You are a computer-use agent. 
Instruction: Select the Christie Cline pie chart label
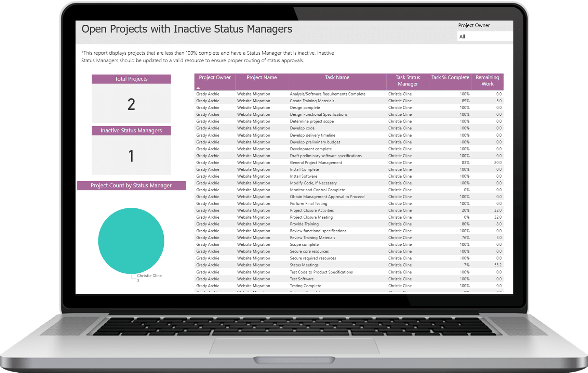point(149,276)
